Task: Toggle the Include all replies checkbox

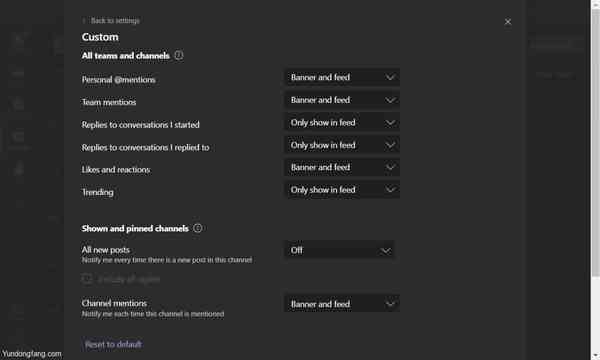Action: point(87,279)
